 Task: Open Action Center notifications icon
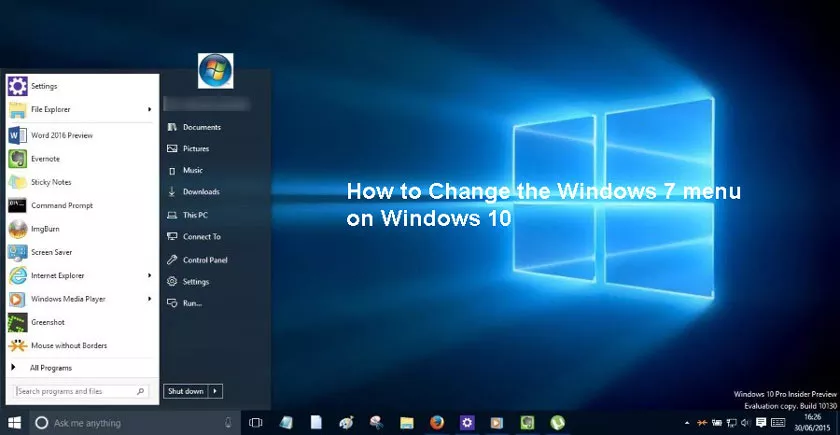pyautogui.click(x=761, y=422)
